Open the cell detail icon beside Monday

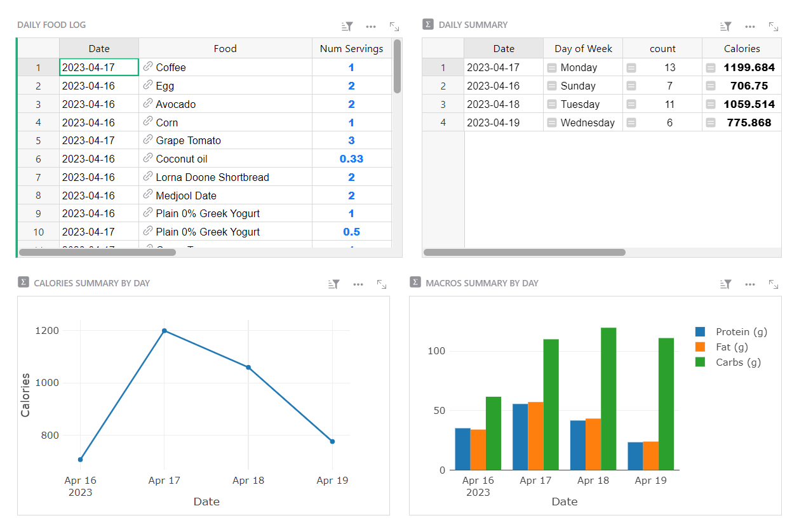(x=551, y=67)
